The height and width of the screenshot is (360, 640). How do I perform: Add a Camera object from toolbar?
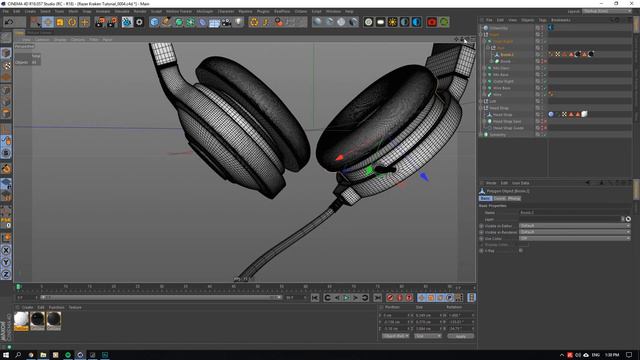click(227, 22)
